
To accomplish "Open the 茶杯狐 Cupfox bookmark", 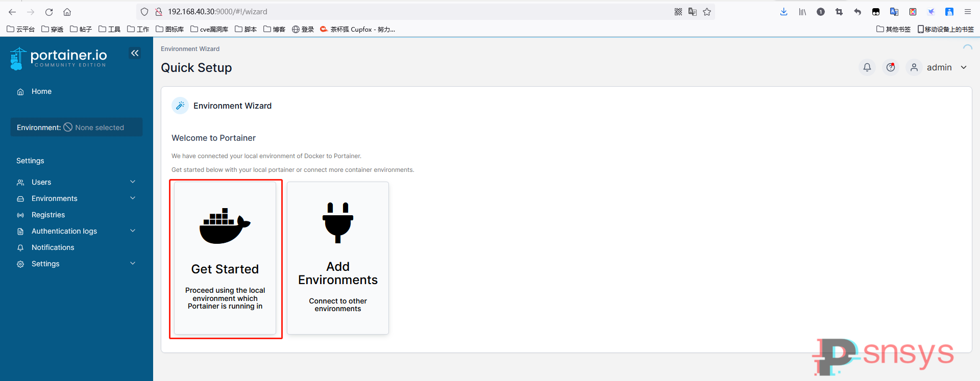I will 358,29.
